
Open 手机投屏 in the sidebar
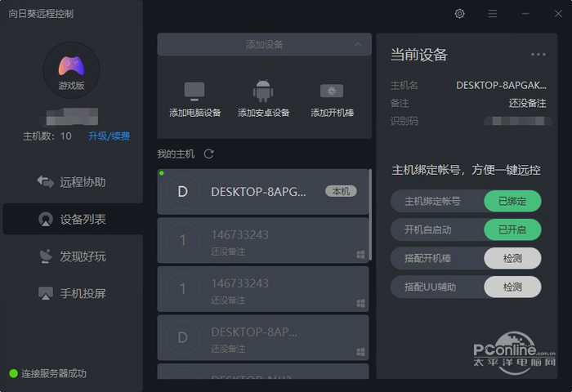(x=73, y=293)
